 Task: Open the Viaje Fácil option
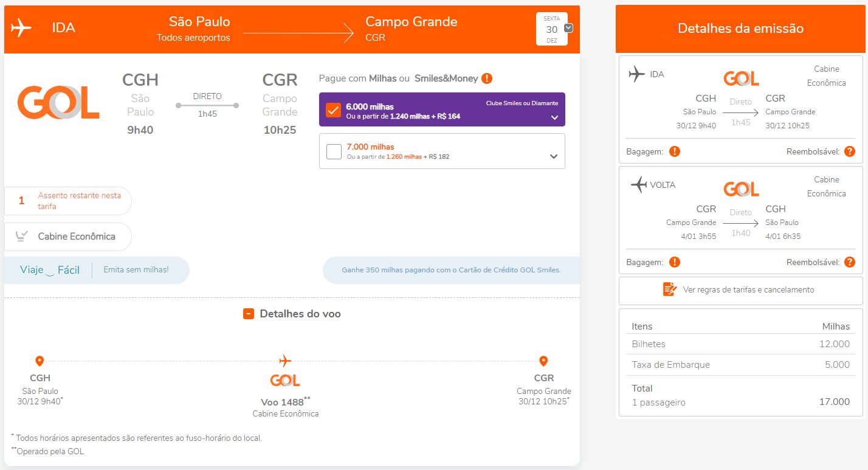tap(50, 270)
